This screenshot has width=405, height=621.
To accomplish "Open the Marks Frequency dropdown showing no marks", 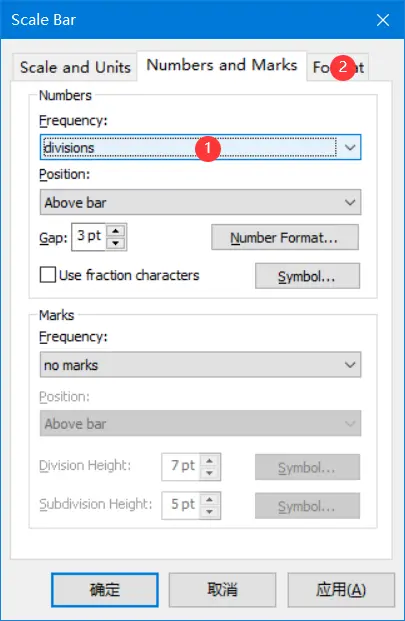I will click(200, 365).
